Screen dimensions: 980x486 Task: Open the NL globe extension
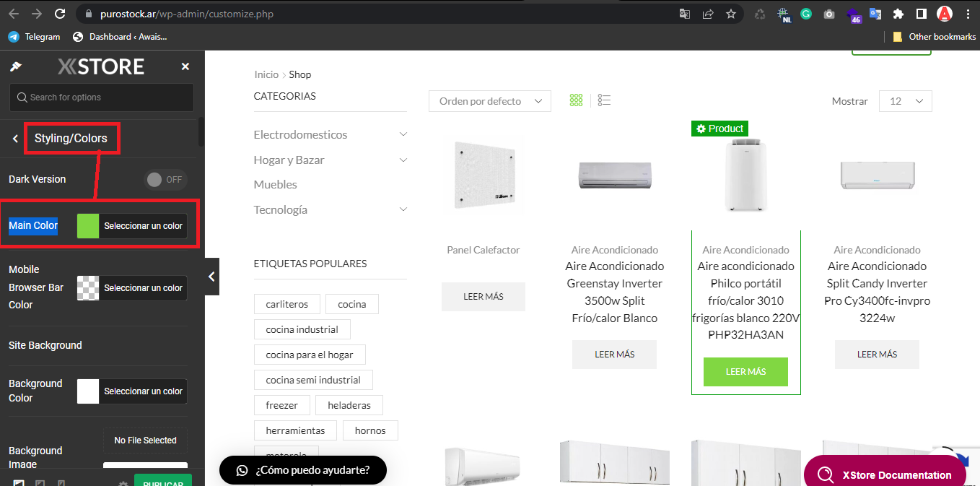[x=783, y=14]
